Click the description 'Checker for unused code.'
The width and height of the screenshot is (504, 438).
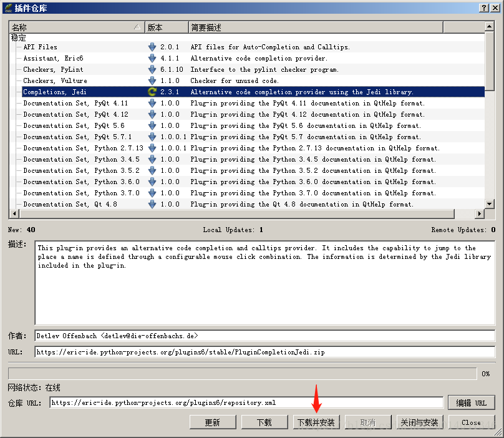tap(235, 80)
